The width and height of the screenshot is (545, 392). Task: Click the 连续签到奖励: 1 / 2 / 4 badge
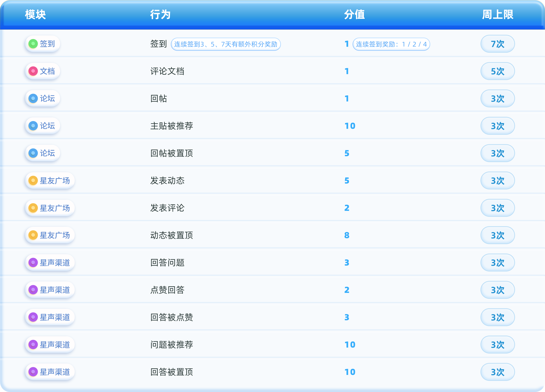point(391,44)
